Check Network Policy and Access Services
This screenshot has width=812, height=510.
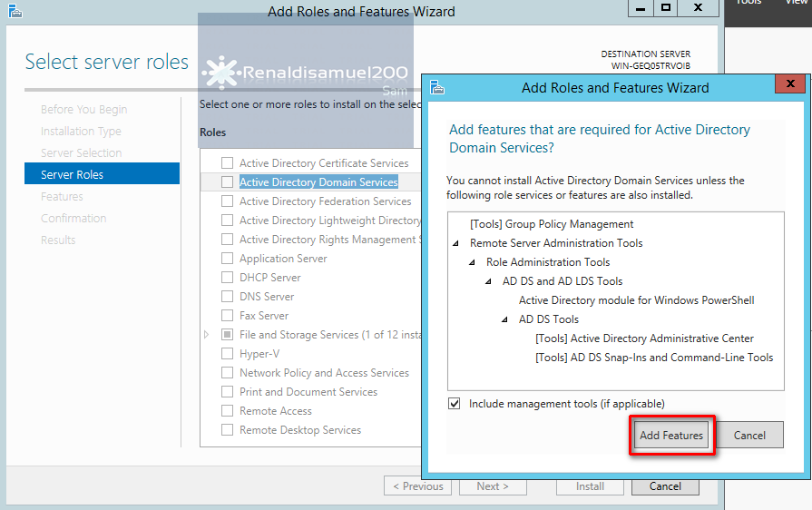[227, 373]
